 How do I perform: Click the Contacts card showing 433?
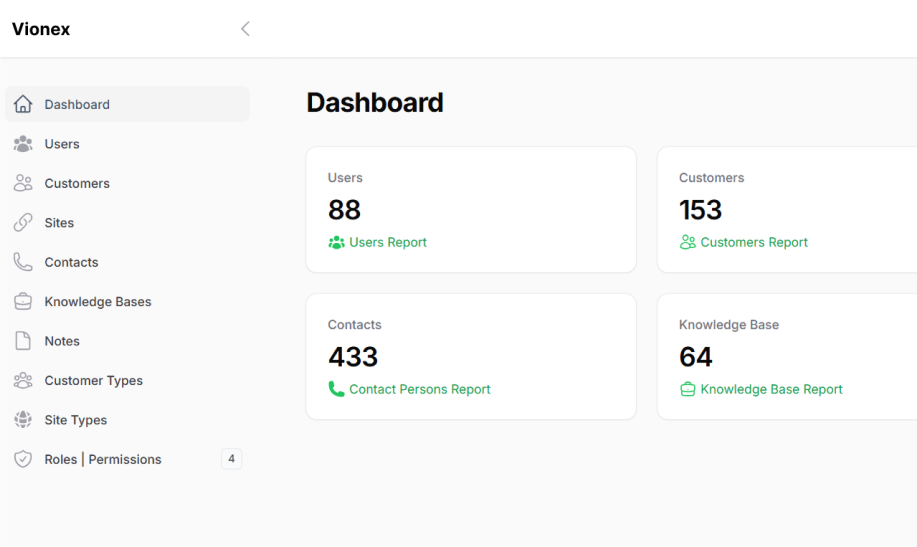pyautogui.click(x=470, y=355)
